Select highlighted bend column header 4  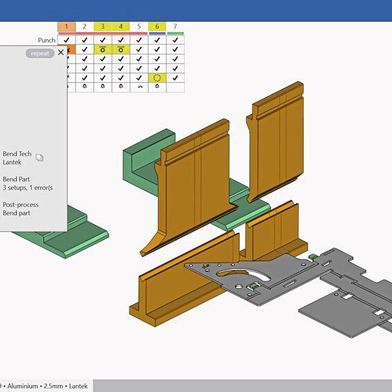(x=121, y=27)
